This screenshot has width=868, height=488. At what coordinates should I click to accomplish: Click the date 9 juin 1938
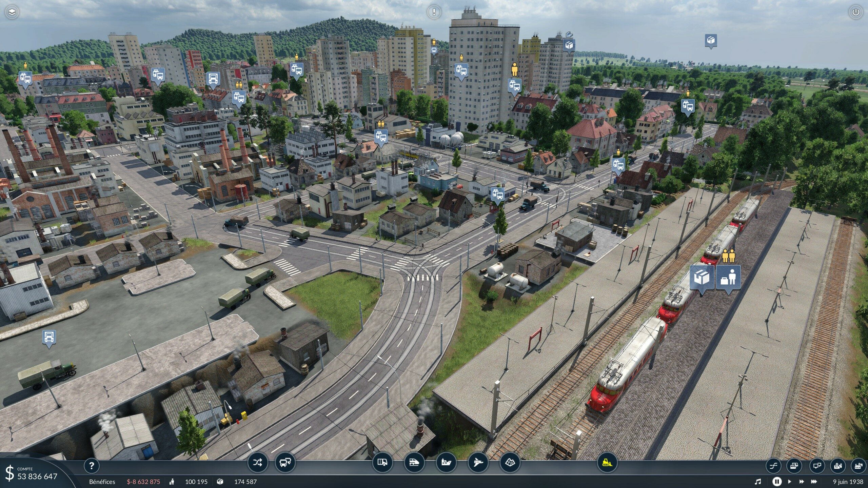click(848, 482)
